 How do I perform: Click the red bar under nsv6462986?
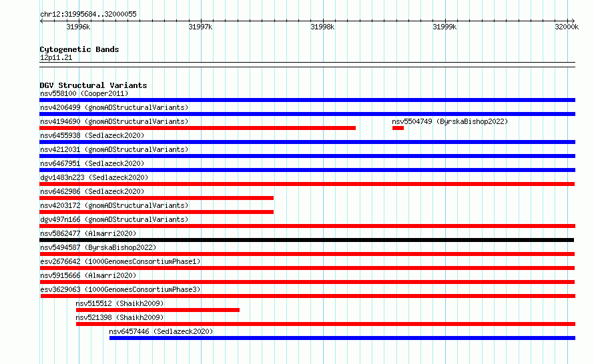point(156,198)
